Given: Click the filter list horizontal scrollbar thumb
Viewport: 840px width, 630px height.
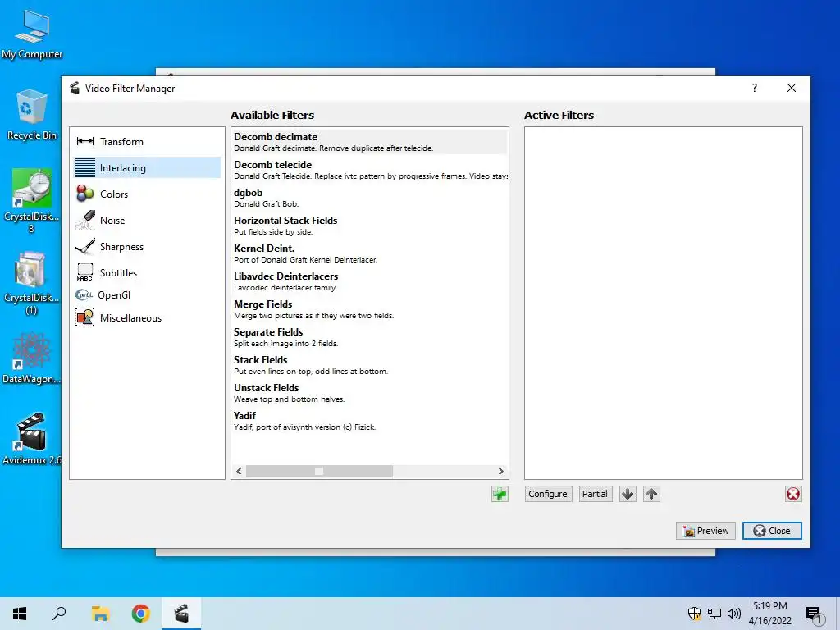Looking at the screenshot, I should click(319, 471).
